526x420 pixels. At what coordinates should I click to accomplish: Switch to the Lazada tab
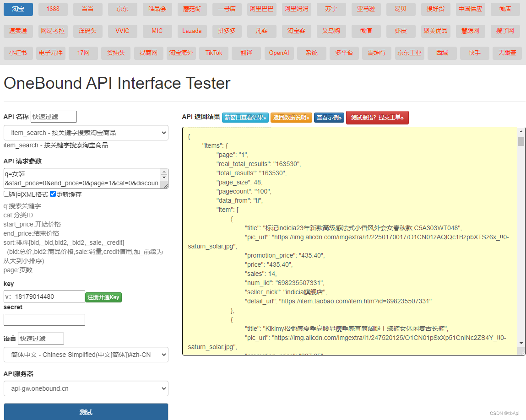(x=192, y=31)
